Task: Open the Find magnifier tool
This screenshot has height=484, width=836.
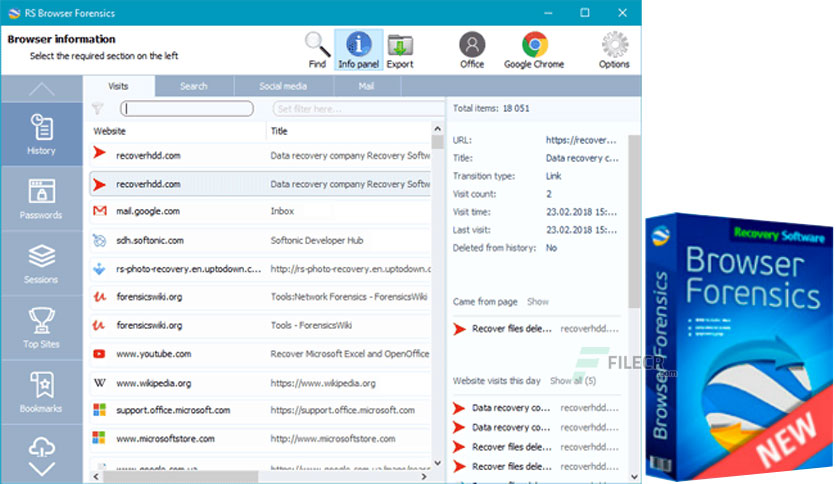Action: [317, 50]
